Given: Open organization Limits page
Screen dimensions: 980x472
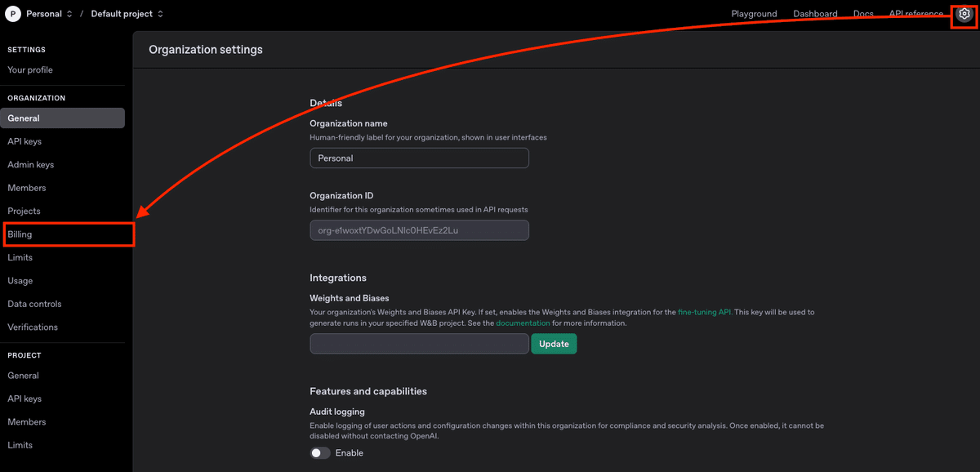Looking at the screenshot, I should [x=20, y=257].
